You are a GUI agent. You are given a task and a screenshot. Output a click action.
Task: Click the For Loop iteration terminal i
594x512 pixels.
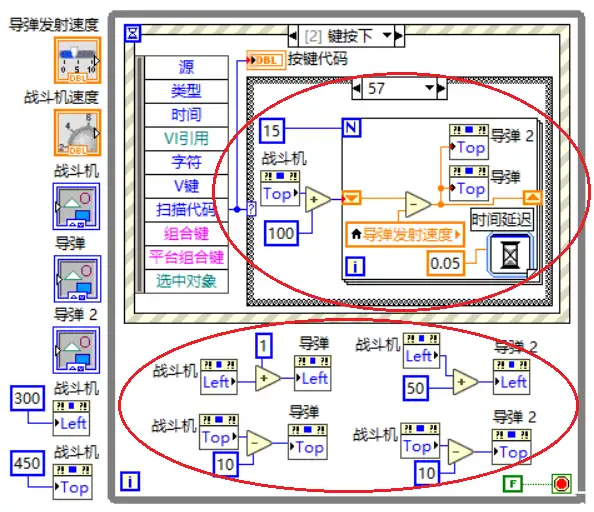click(355, 266)
